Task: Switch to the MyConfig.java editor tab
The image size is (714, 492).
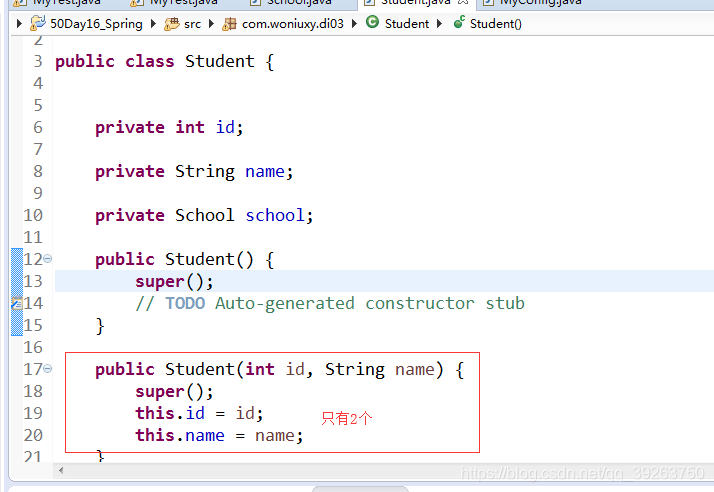Action: tap(533, 3)
